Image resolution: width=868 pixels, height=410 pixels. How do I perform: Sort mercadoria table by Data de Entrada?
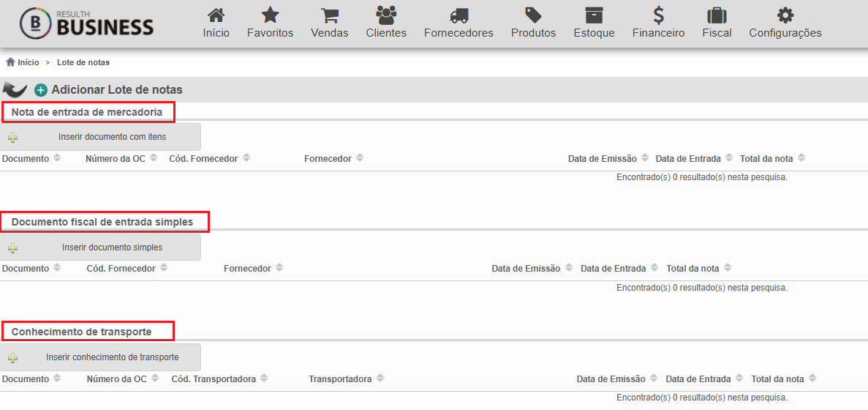click(x=694, y=158)
